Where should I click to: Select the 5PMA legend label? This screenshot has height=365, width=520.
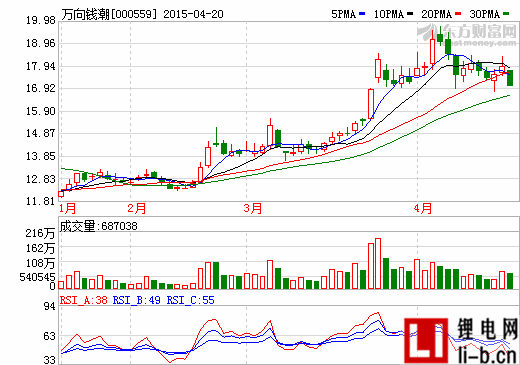[343, 14]
